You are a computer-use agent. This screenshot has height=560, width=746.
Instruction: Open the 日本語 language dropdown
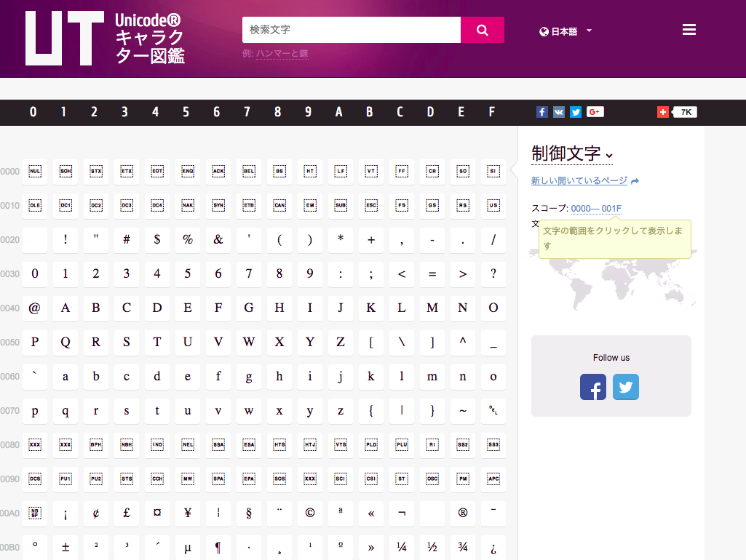click(x=564, y=31)
